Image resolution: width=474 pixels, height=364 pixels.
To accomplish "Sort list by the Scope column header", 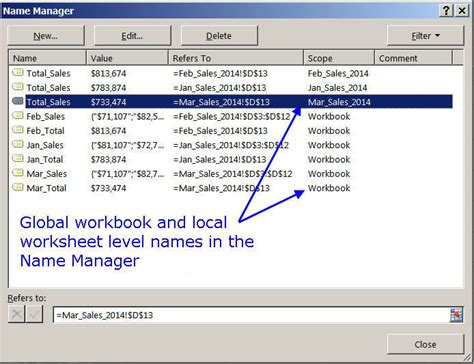I will [339, 58].
